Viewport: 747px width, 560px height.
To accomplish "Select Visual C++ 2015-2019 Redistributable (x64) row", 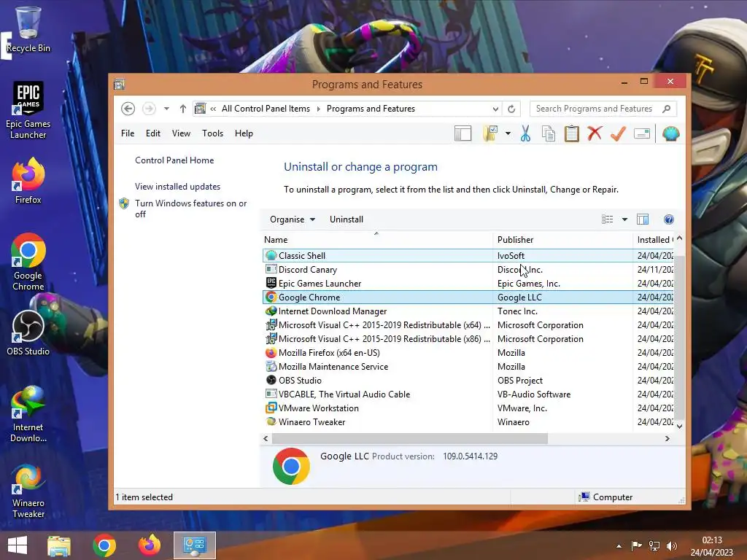I will pos(468,324).
